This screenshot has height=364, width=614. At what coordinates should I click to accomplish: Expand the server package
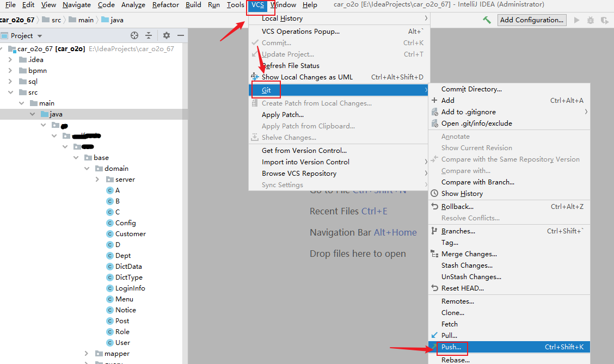[97, 179]
